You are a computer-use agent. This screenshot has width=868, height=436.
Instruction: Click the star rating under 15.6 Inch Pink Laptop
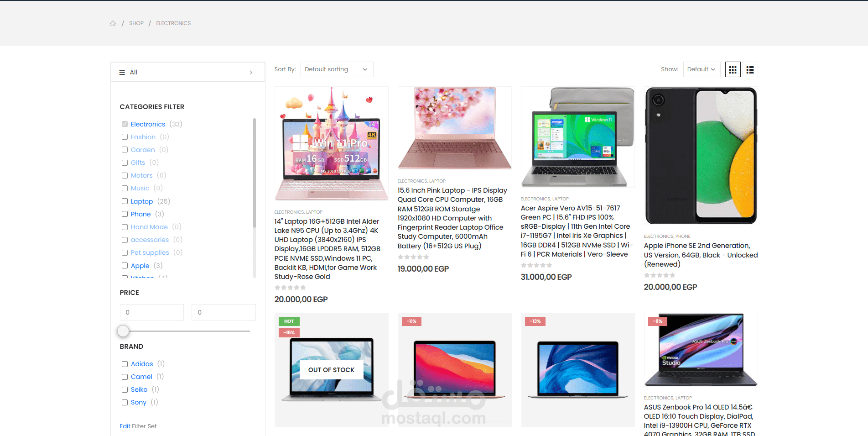[x=413, y=257]
